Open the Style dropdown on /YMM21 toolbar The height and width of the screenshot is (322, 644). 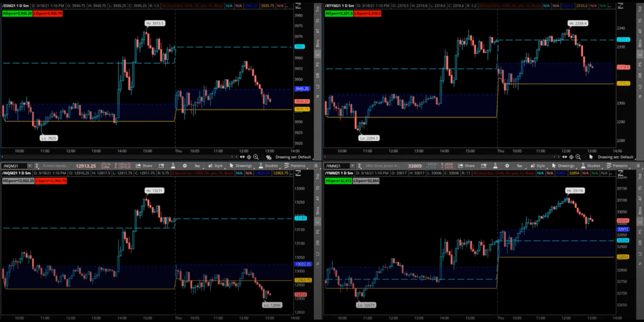tap(538, 166)
